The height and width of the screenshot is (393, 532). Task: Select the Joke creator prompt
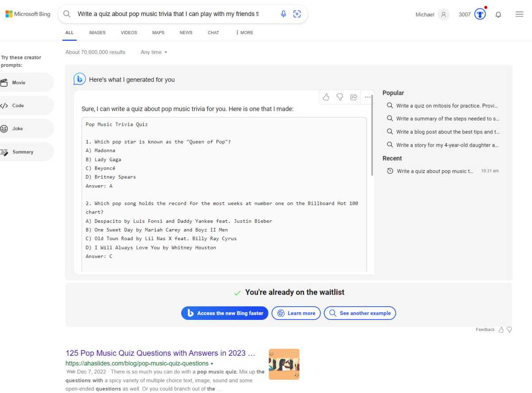click(18, 128)
